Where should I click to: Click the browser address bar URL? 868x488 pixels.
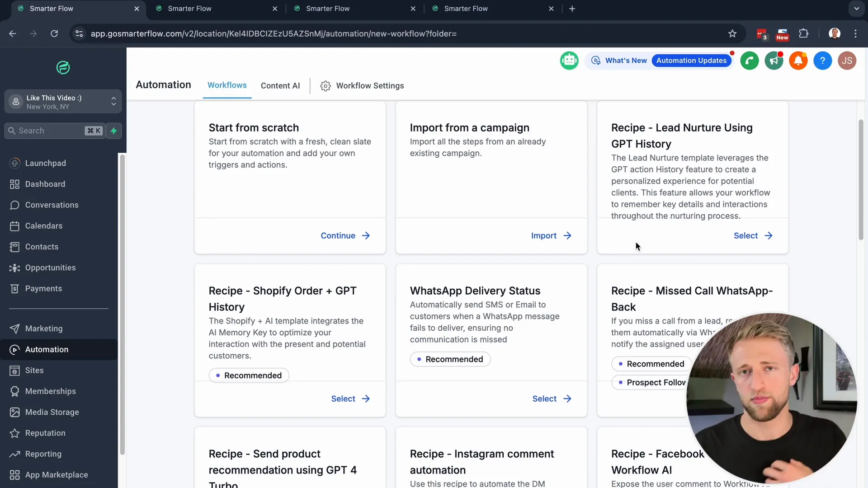coord(274,34)
